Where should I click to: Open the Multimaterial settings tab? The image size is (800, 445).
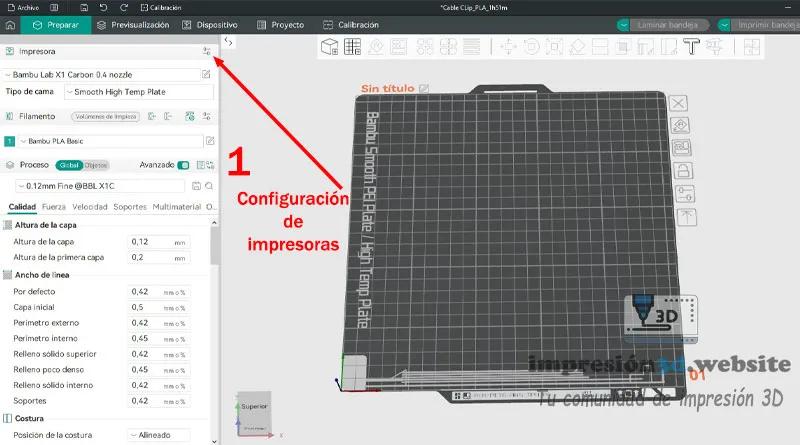pyautogui.click(x=177, y=207)
